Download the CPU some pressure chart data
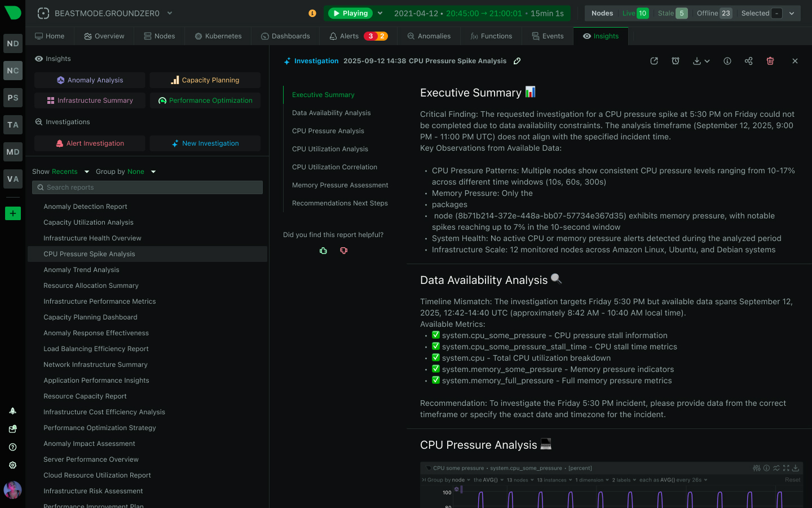The height and width of the screenshot is (508, 812). pos(796,468)
